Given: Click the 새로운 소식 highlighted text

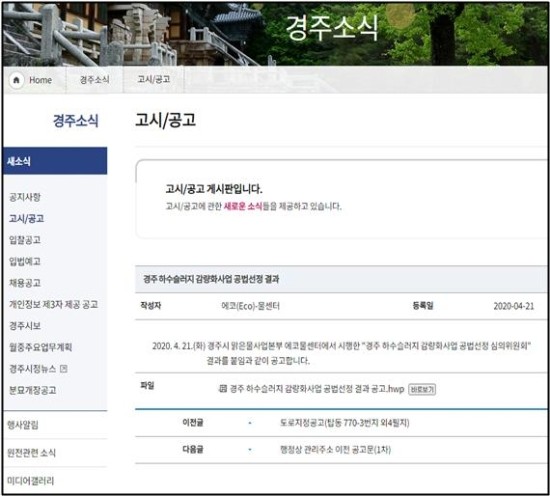Looking at the screenshot, I should pos(243,206).
